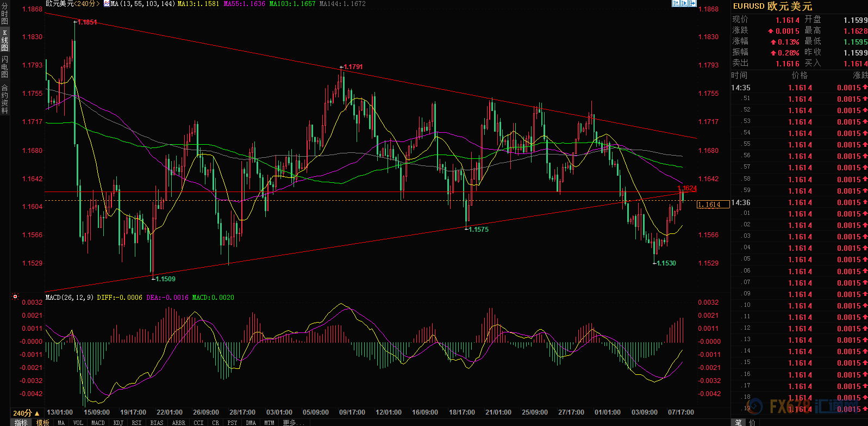Click the 1.1851 high price marker

[87, 22]
